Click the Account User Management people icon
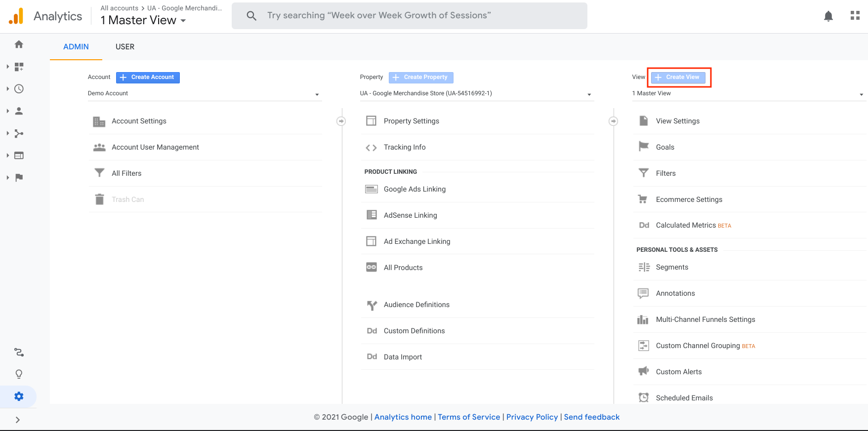This screenshot has width=868, height=431. (x=99, y=147)
